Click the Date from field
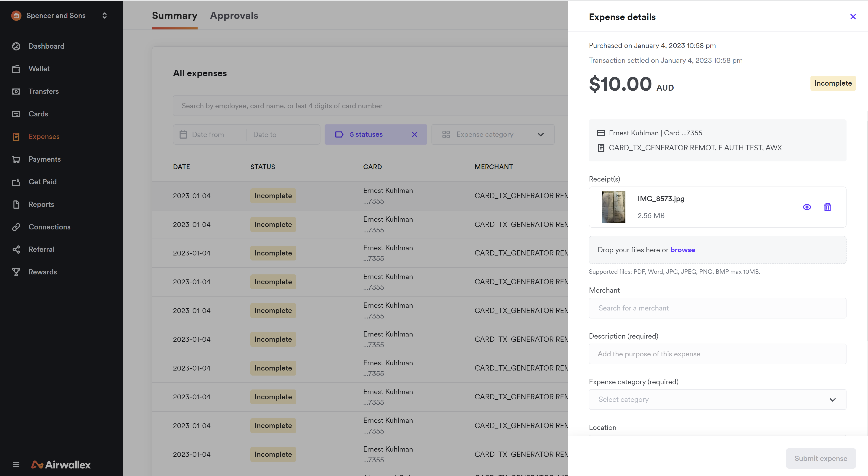This screenshot has height=476, width=868. click(208, 134)
